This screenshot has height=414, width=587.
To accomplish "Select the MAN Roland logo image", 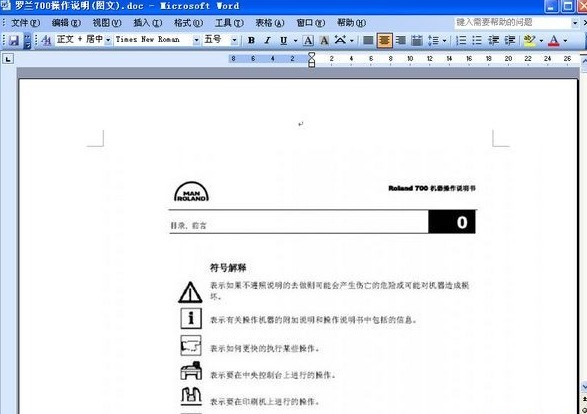I will click(x=191, y=192).
